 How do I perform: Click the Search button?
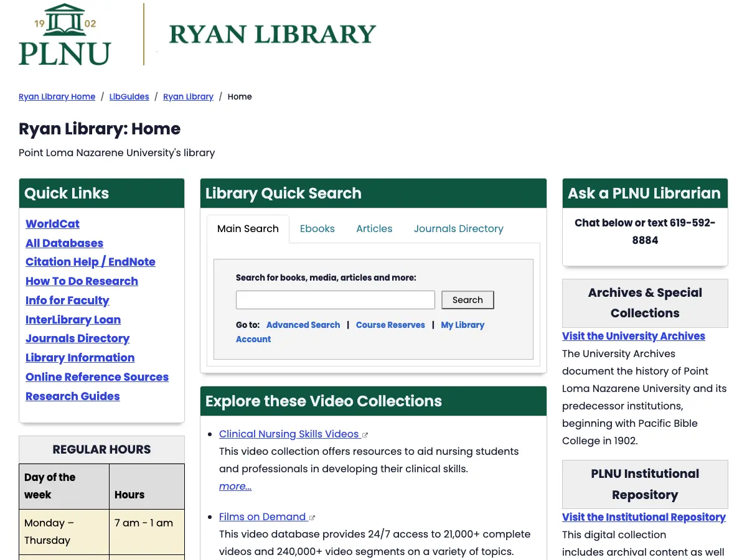click(x=467, y=300)
